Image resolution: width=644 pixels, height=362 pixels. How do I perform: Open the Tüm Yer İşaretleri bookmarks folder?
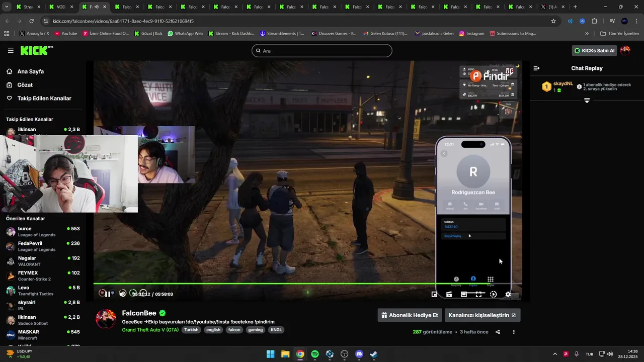coord(620,34)
